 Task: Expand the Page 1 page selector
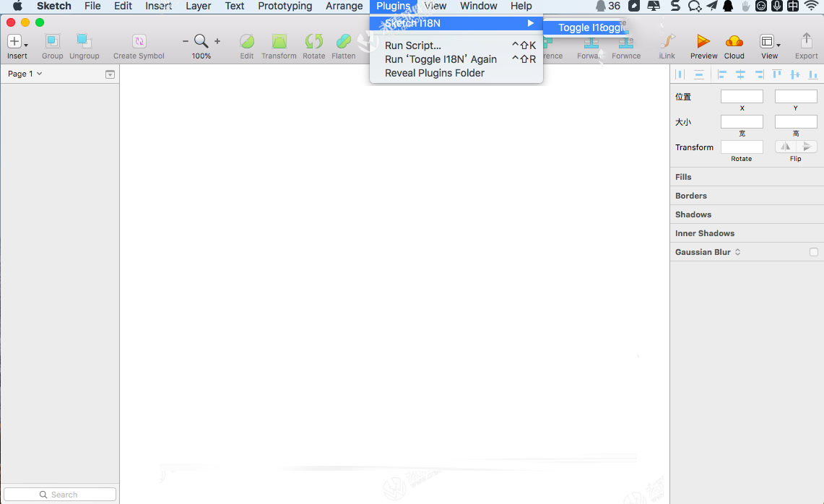(25, 74)
